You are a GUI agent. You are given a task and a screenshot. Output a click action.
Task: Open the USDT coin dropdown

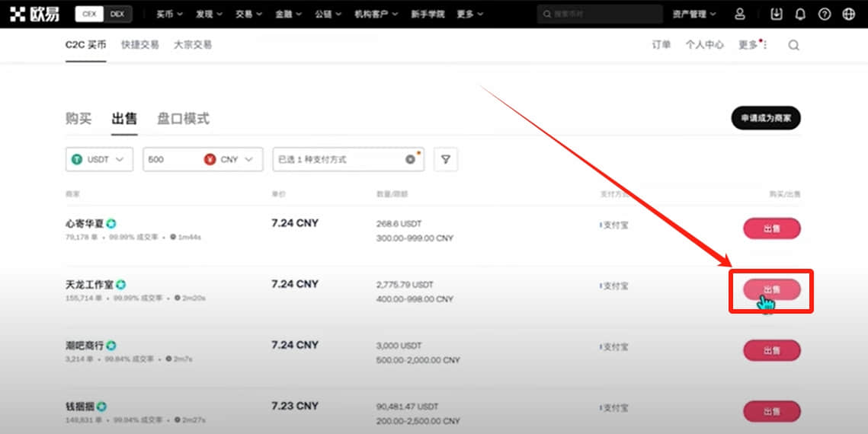click(99, 159)
